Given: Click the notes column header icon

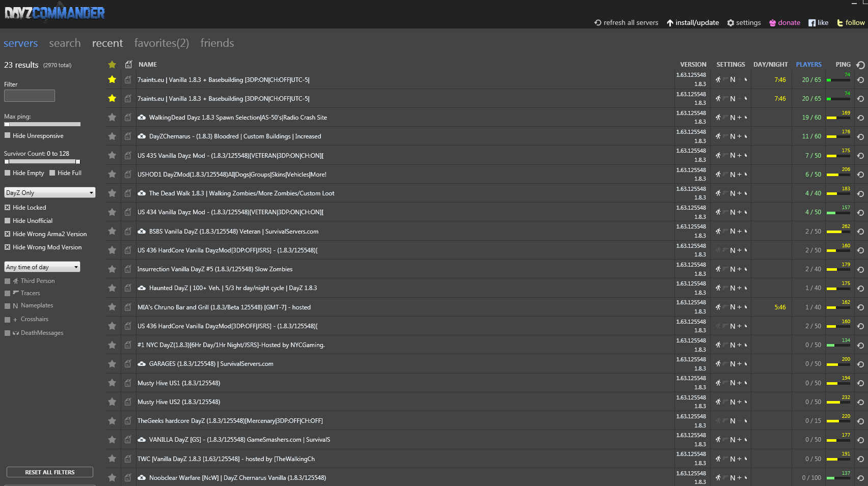Looking at the screenshot, I should click(x=128, y=65).
